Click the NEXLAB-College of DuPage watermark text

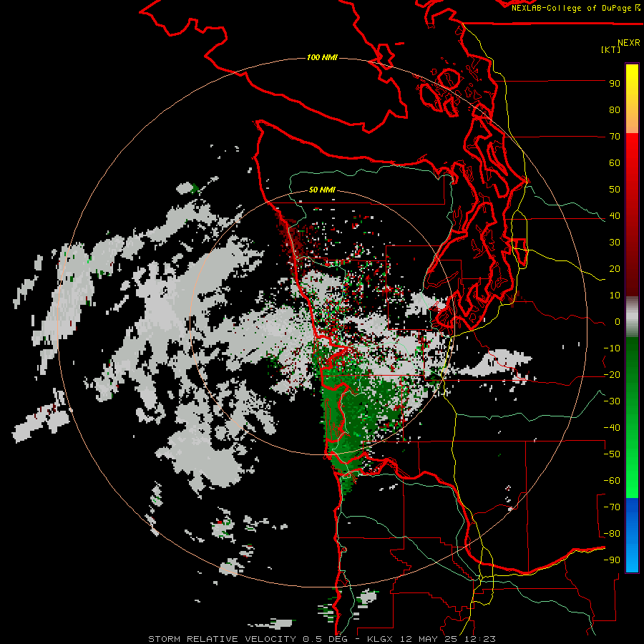(575, 8)
